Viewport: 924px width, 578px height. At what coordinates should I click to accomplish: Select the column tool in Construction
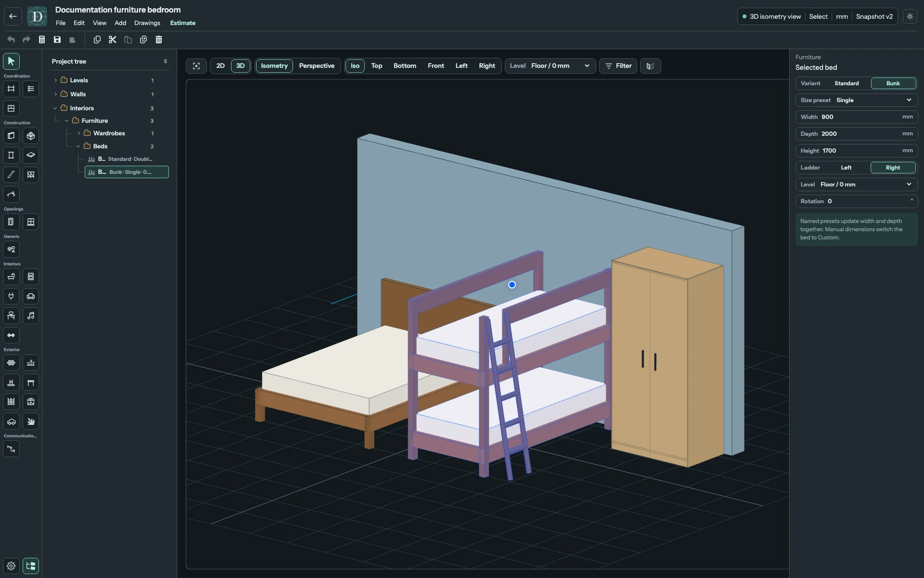pyautogui.click(x=11, y=155)
